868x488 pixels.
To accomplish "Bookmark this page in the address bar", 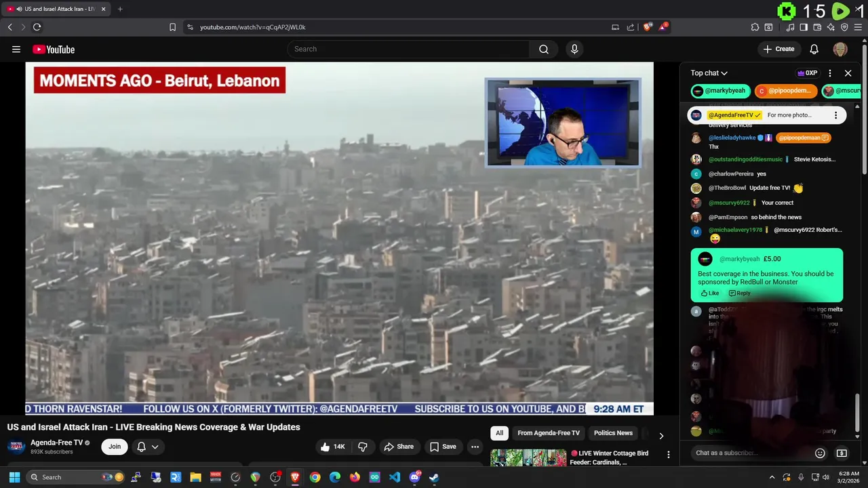I will coord(172,27).
